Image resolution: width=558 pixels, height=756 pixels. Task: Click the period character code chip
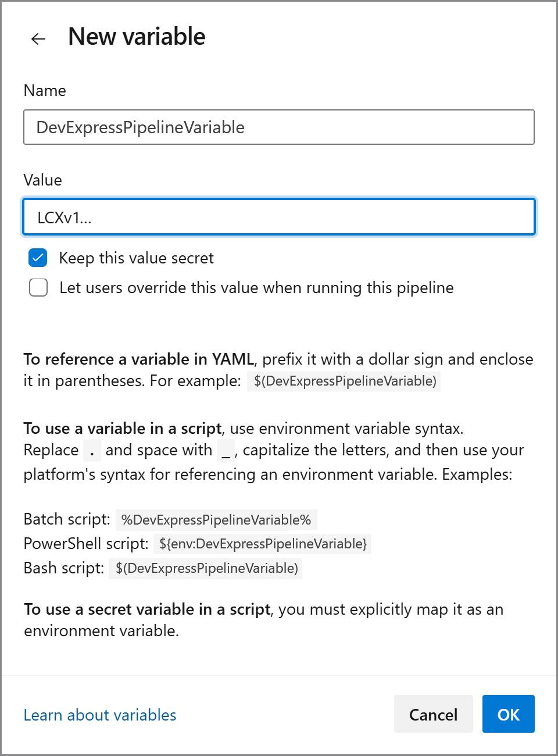(92, 451)
